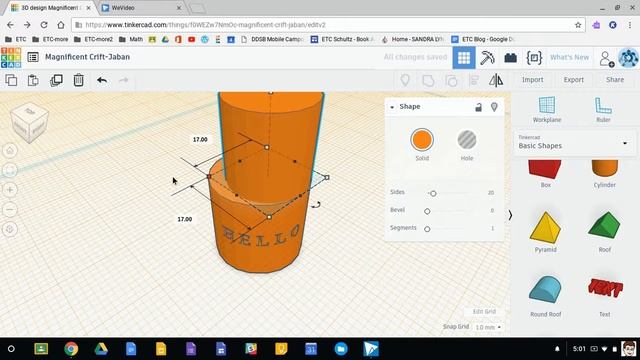Open the Snap Grid dropdown

[488, 327]
